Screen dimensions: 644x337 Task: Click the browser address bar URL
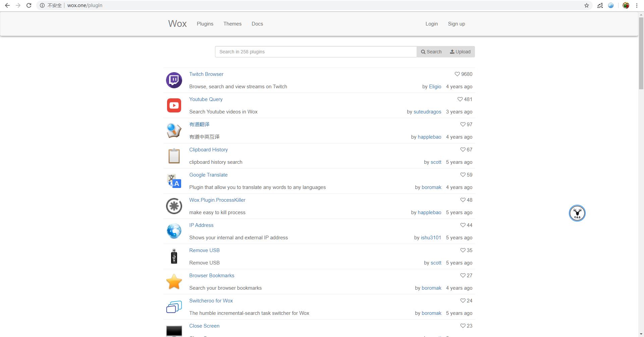pyautogui.click(x=85, y=5)
